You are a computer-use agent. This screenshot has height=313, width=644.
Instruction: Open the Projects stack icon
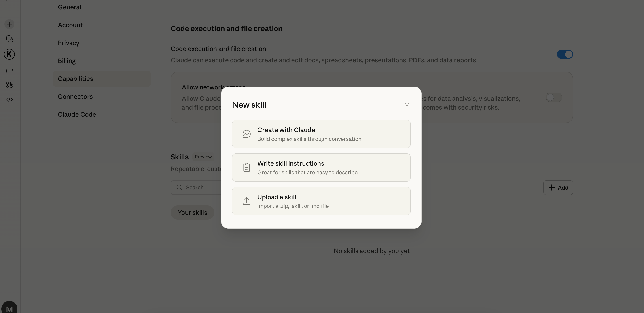tap(9, 70)
